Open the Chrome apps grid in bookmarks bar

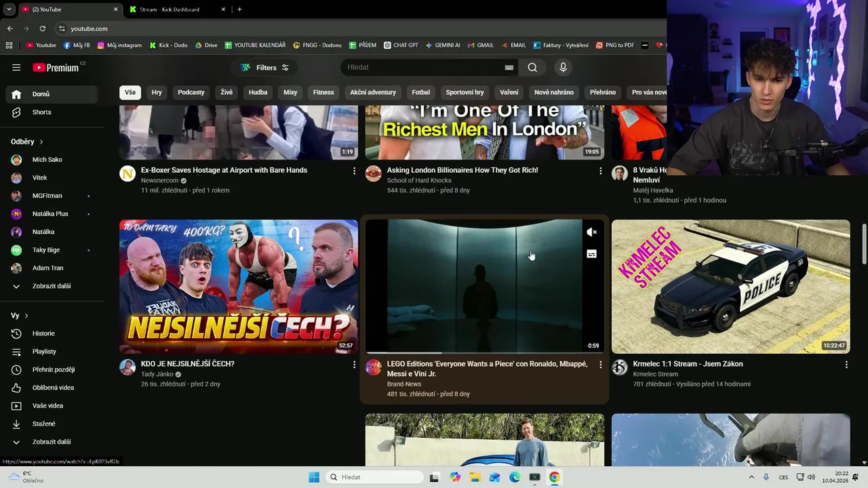(x=9, y=45)
